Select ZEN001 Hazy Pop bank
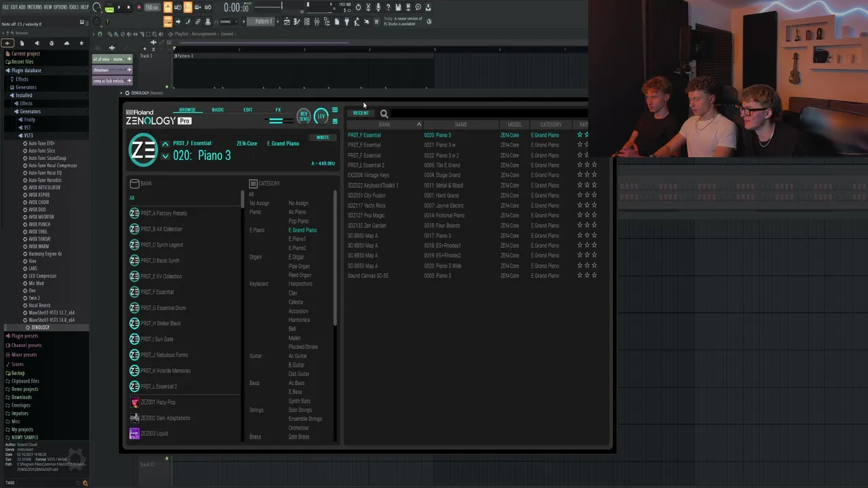 157,403
